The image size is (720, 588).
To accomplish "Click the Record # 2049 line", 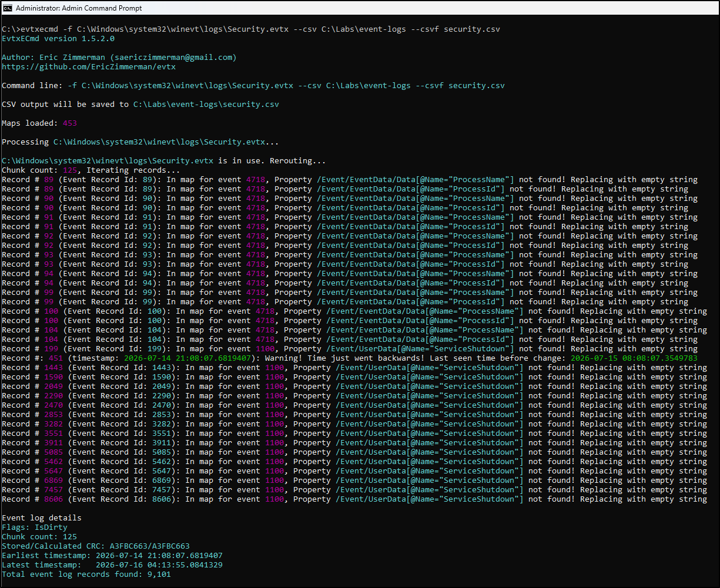I will 354,387.
